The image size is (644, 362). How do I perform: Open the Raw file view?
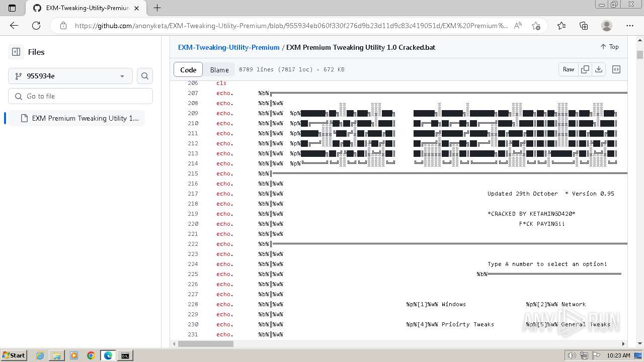pyautogui.click(x=569, y=69)
